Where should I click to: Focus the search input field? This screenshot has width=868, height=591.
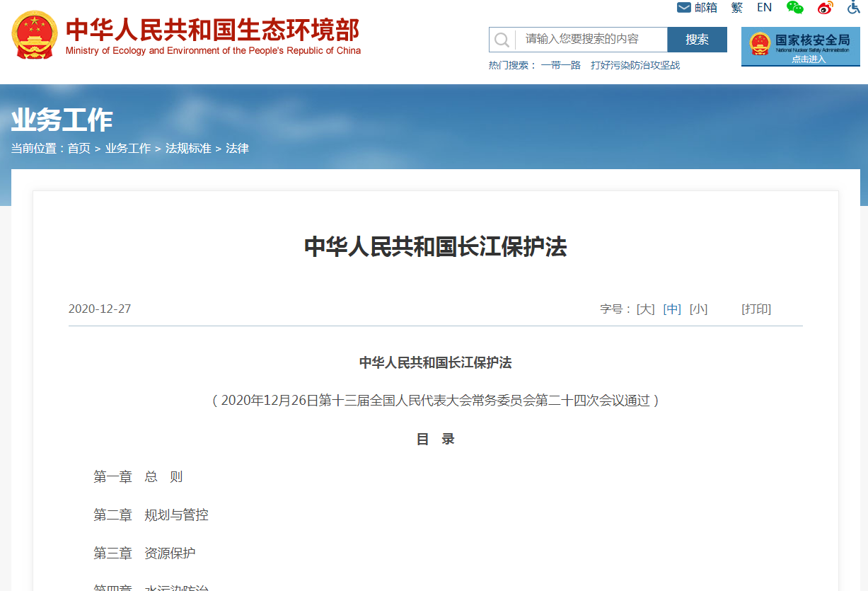point(591,40)
